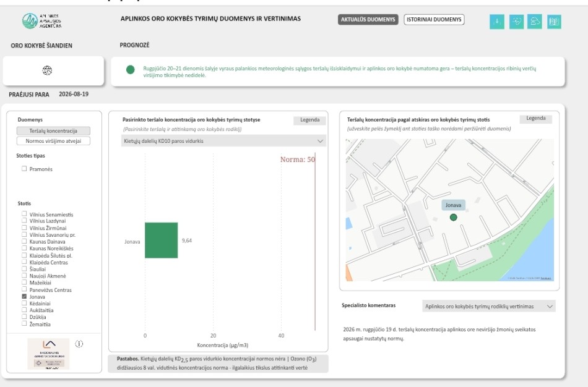Open the open-book guide icon
The width and height of the screenshot is (588, 387).
pos(554,22)
